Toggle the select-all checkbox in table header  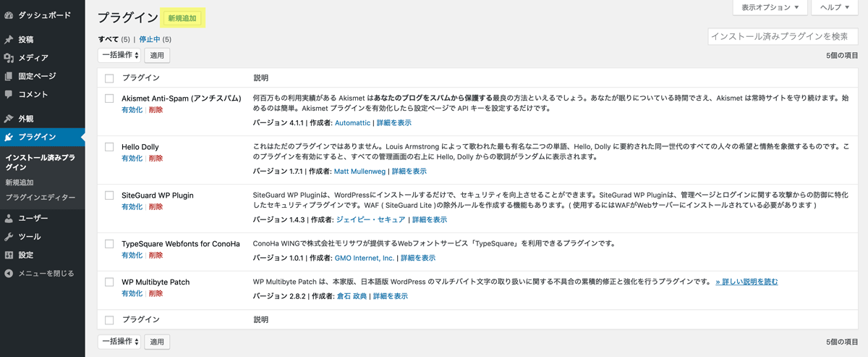[x=109, y=78]
